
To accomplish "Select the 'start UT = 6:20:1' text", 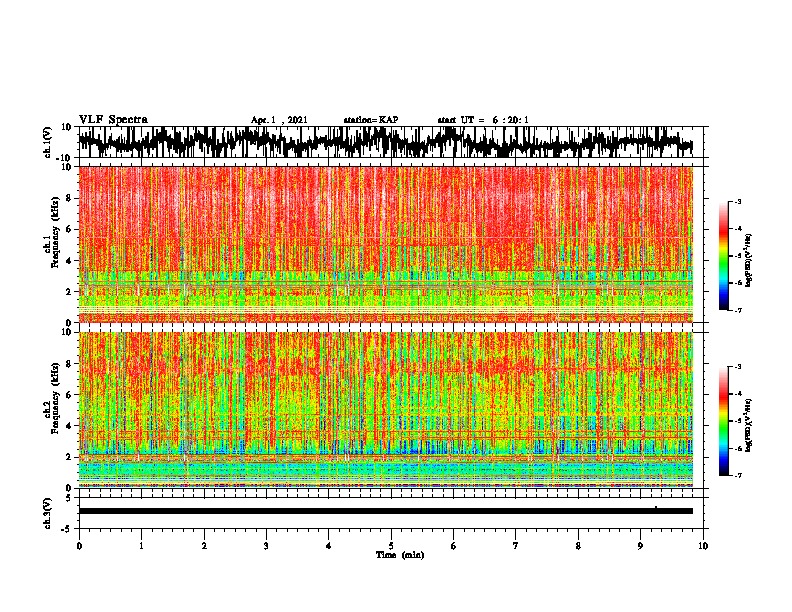I will 483,120.
